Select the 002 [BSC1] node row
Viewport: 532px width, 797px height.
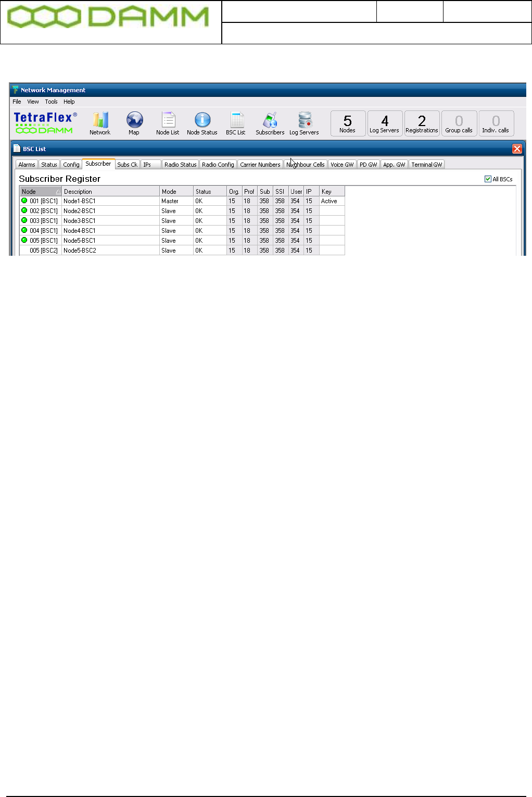[x=182, y=211]
